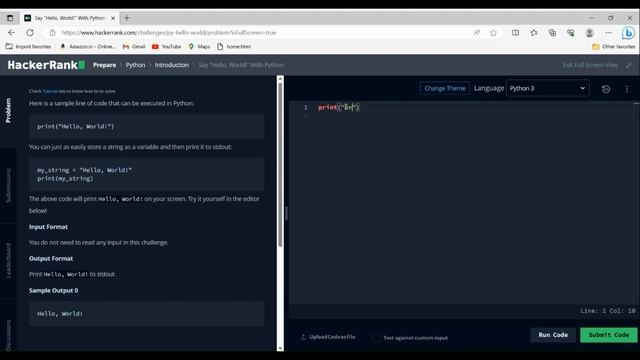
Task: Click the line number 1 in editor gutter
Action: [305, 107]
